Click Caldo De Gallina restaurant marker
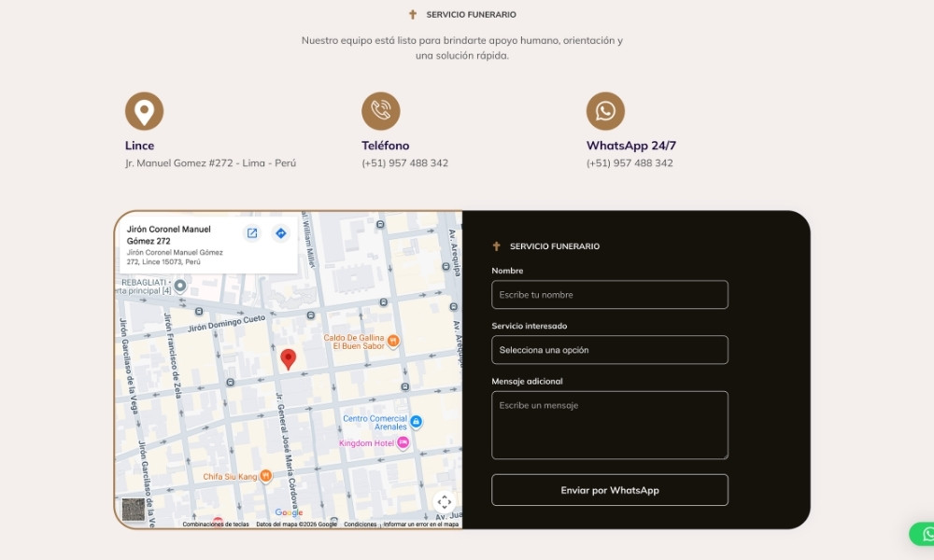Screen dimensions: 934x560 (393, 341)
